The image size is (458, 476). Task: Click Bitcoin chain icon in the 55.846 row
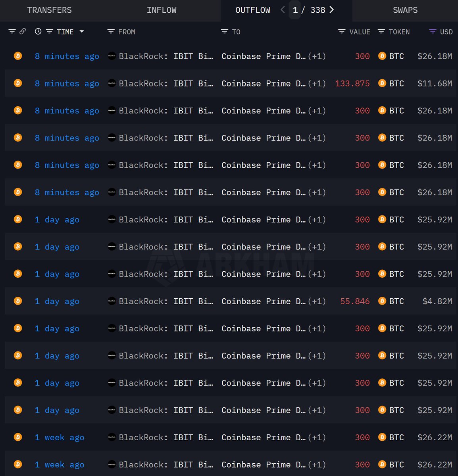18,301
